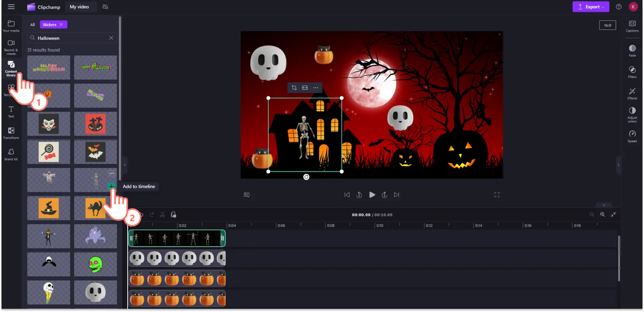Click the scissors split tool
This screenshot has height=312, width=644.
point(162,215)
